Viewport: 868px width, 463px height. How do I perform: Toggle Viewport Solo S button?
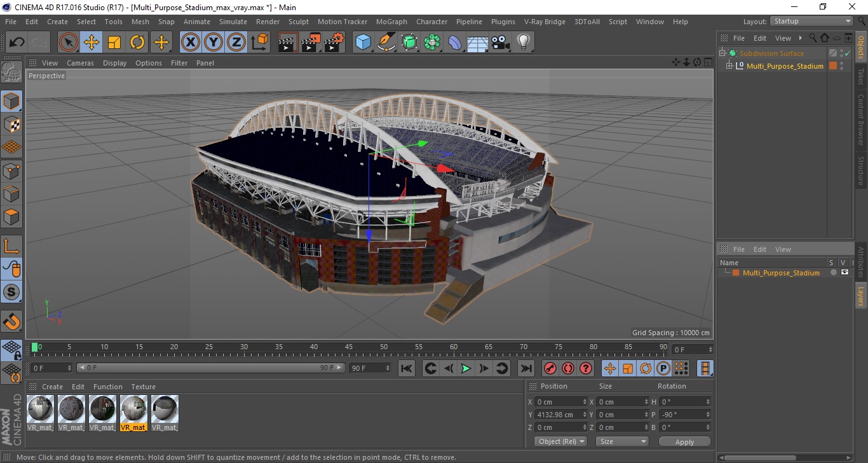coord(11,292)
